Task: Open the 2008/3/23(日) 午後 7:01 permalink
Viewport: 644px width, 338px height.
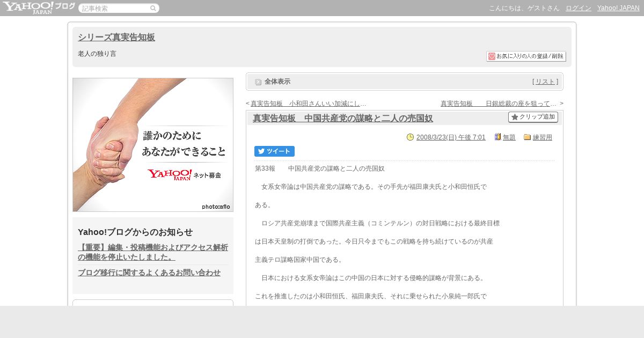Action: tap(451, 137)
